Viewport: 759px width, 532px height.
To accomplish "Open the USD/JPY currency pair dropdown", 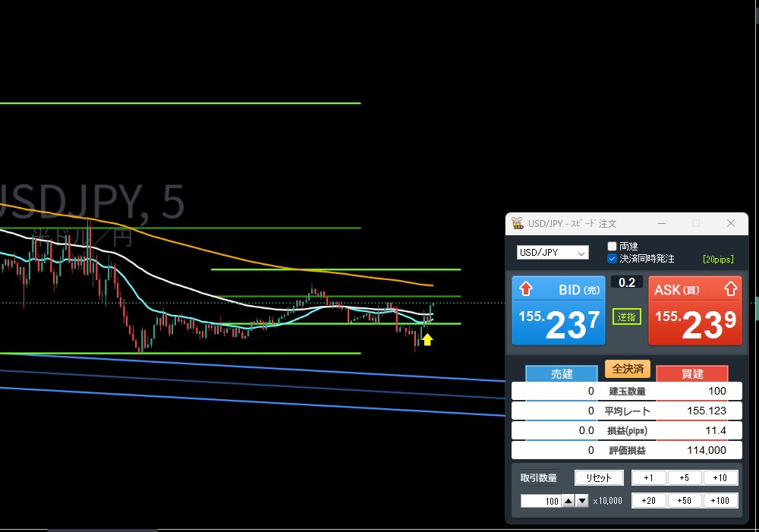I will pyautogui.click(x=553, y=252).
